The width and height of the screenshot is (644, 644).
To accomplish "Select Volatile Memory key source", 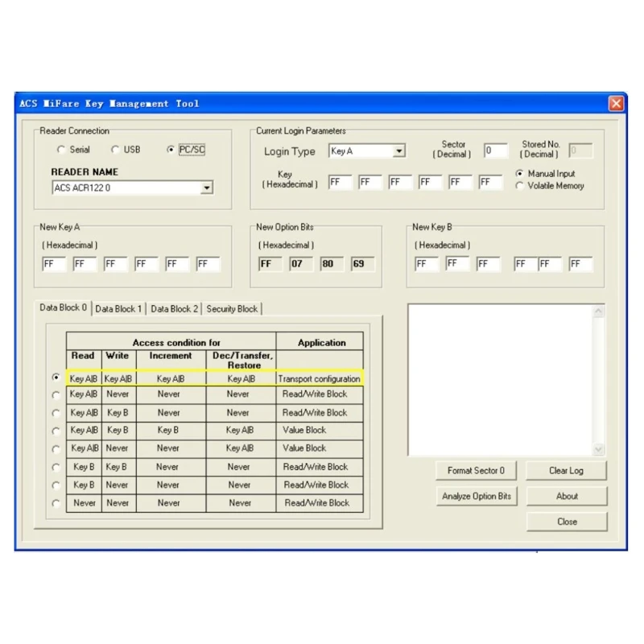I will click(519, 186).
